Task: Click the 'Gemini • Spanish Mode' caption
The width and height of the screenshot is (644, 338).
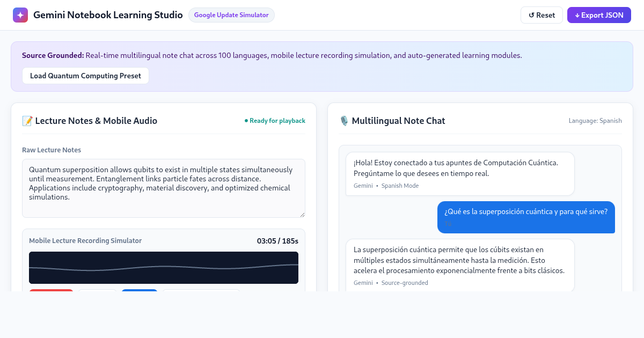Action: coord(386,186)
